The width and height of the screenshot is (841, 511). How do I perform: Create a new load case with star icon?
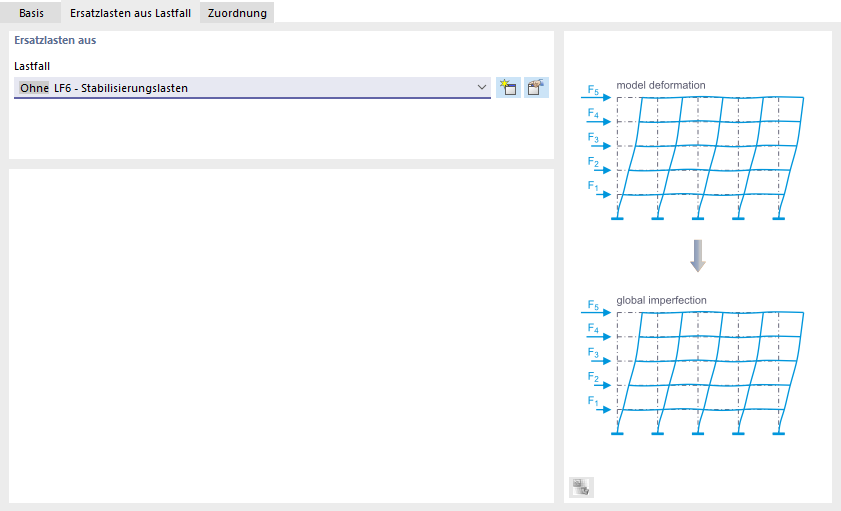(508, 87)
